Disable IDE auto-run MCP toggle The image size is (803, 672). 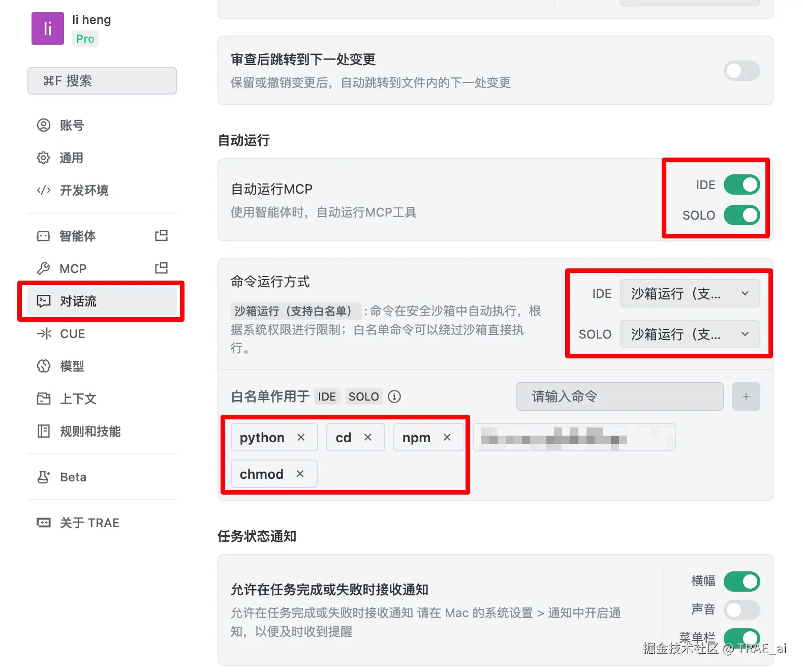pyautogui.click(x=742, y=185)
